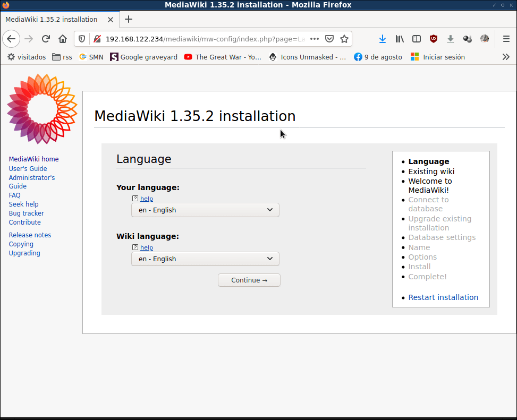Select the MediaWiki 1.35.2 installation tab
This screenshot has width=517, height=420.
point(60,20)
